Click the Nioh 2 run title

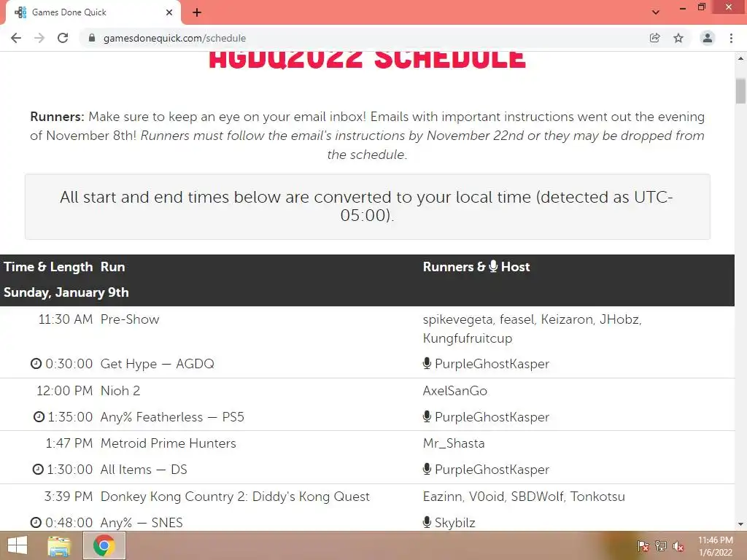coord(120,391)
